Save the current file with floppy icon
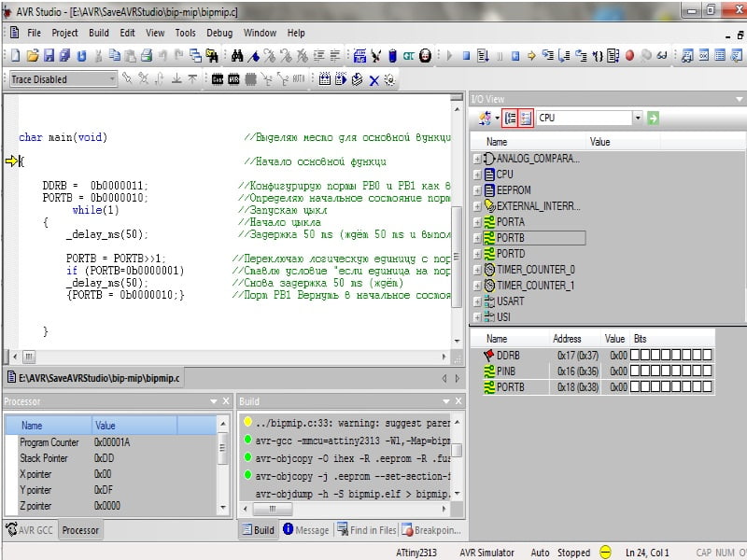 click(x=49, y=56)
